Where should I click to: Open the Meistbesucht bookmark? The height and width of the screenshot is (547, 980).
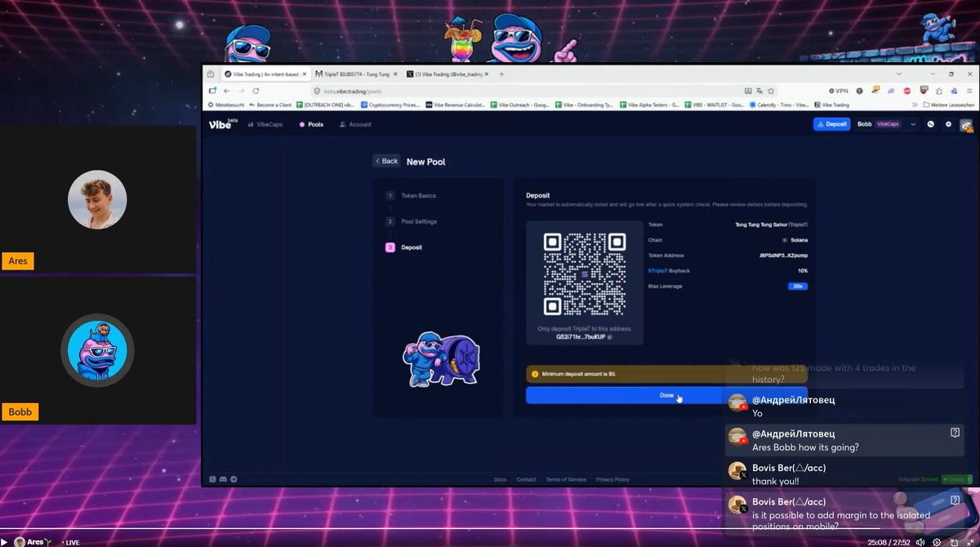228,105
